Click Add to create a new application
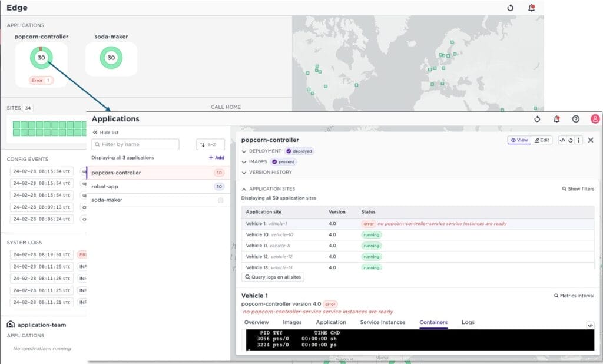The width and height of the screenshot is (603, 364). point(217,158)
